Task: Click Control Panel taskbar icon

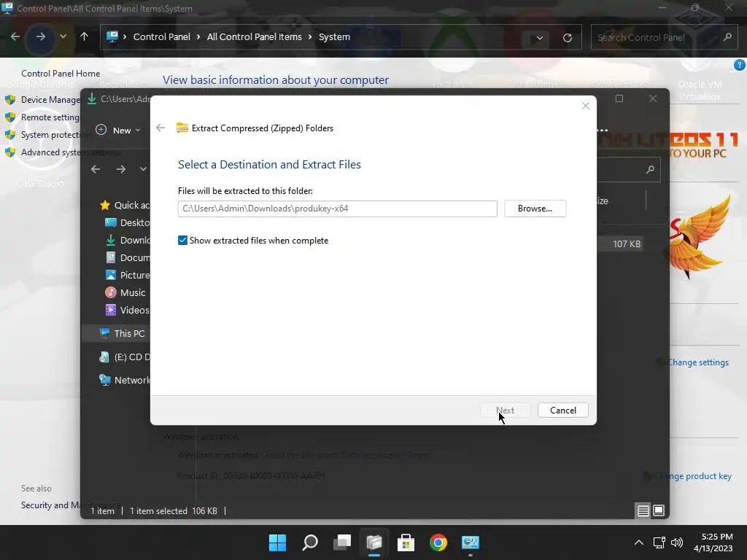Action: click(471, 542)
